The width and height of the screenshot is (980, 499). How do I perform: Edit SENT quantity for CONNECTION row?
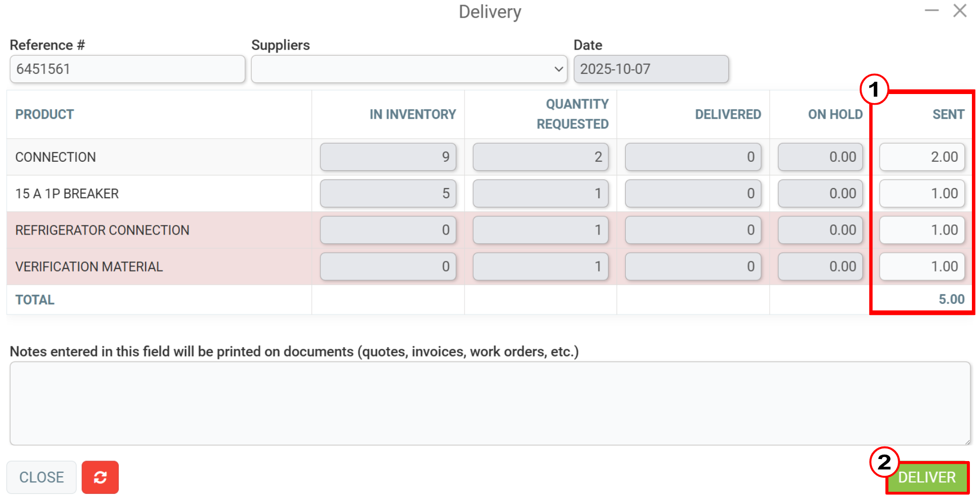click(x=922, y=157)
